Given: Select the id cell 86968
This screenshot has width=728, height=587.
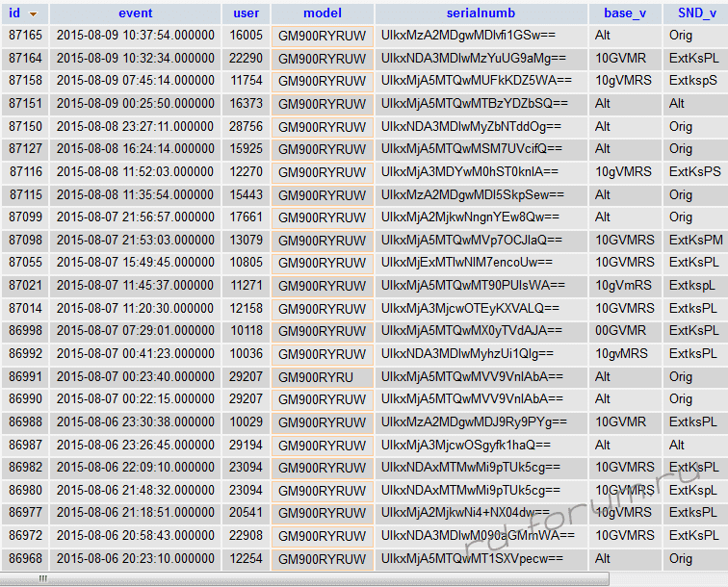Looking at the screenshot, I should coord(25,559).
